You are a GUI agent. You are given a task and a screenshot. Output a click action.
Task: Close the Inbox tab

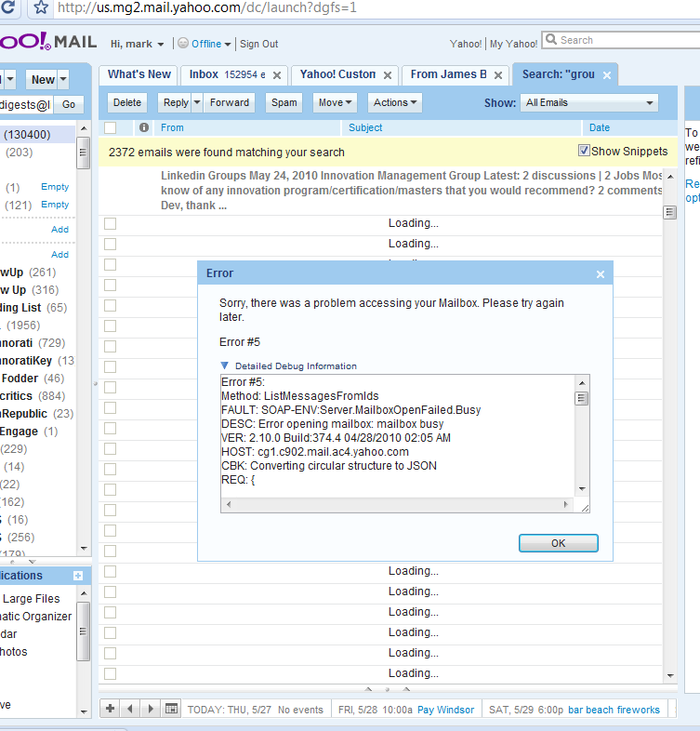point(277,75)
